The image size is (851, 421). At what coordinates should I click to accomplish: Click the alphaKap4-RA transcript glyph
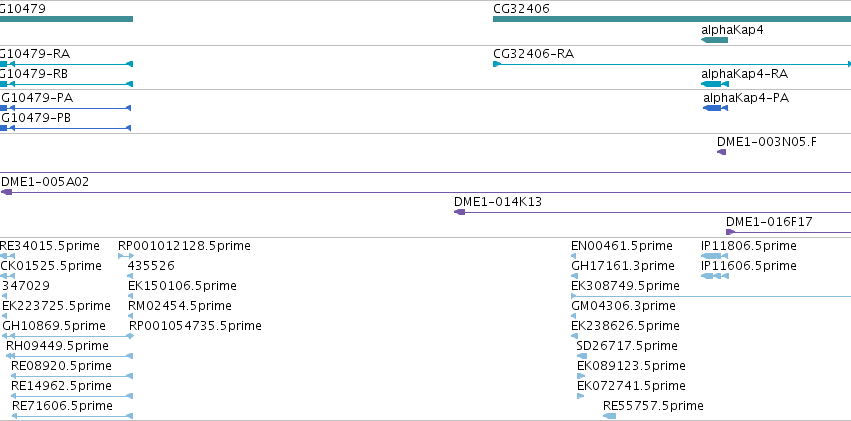[x=715, y=84]
